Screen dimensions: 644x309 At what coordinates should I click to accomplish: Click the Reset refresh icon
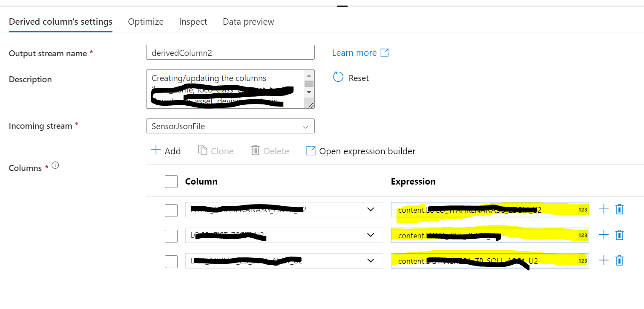[x=338, y=77]
